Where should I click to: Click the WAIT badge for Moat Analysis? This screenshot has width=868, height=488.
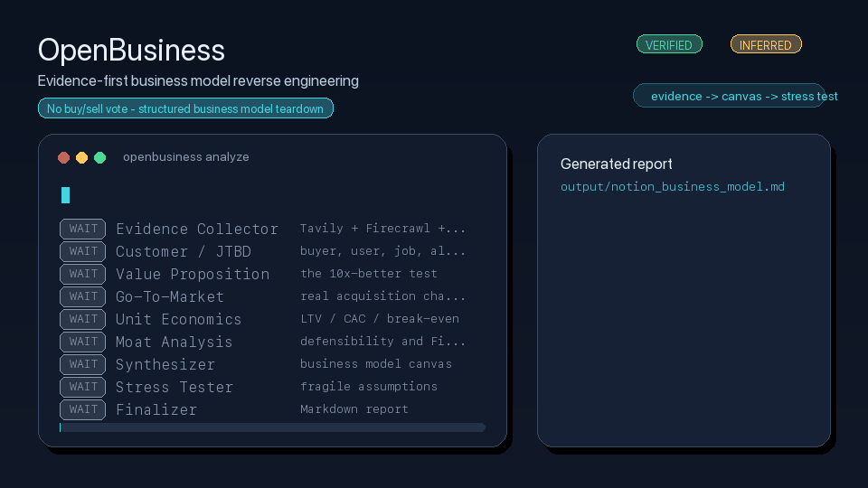(x=83, y=342)
